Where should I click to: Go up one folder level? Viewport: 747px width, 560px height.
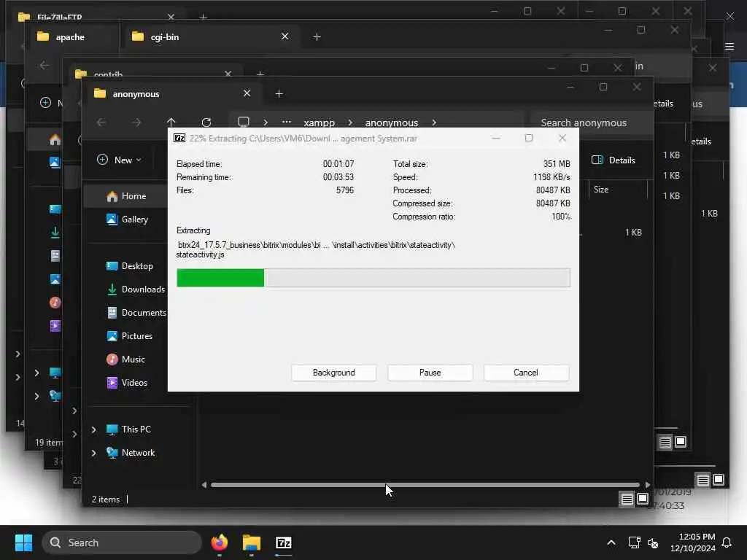(171, 122)
